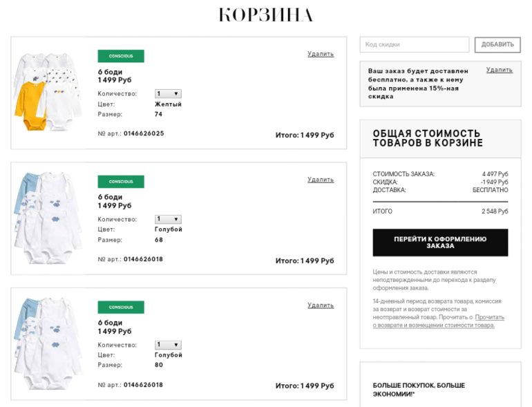Viewport: 532px width, 407px height.
Task: Remove the applied 15% discount message
Action: pyautogui.click(x=499, y=70)
